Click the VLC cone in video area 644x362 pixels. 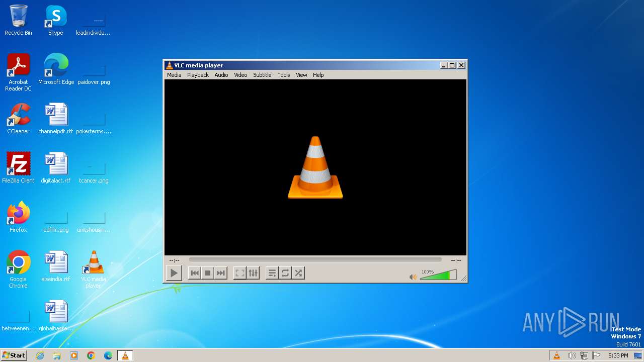click(315, 167)
